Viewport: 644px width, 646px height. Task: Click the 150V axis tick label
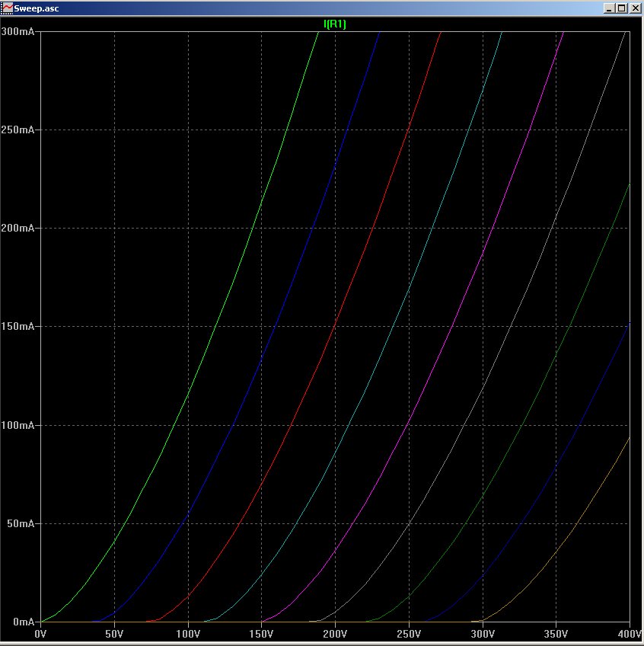pyautogui.click(x=261, y=634)
